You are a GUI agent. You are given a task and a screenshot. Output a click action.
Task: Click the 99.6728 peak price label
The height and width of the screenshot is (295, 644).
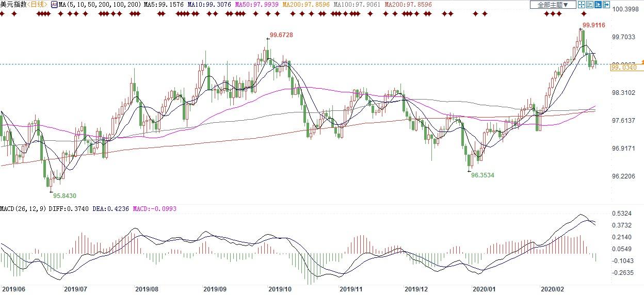coord(281,35)
